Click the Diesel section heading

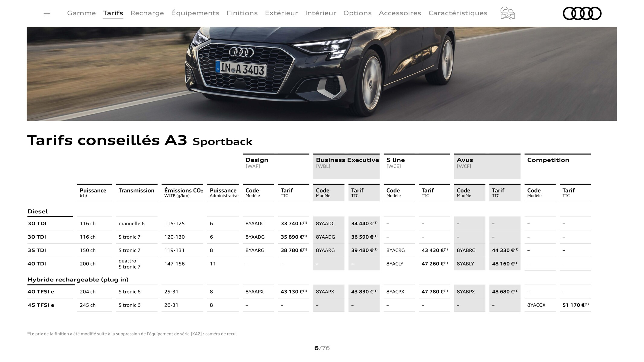click(x=38, y=211)
